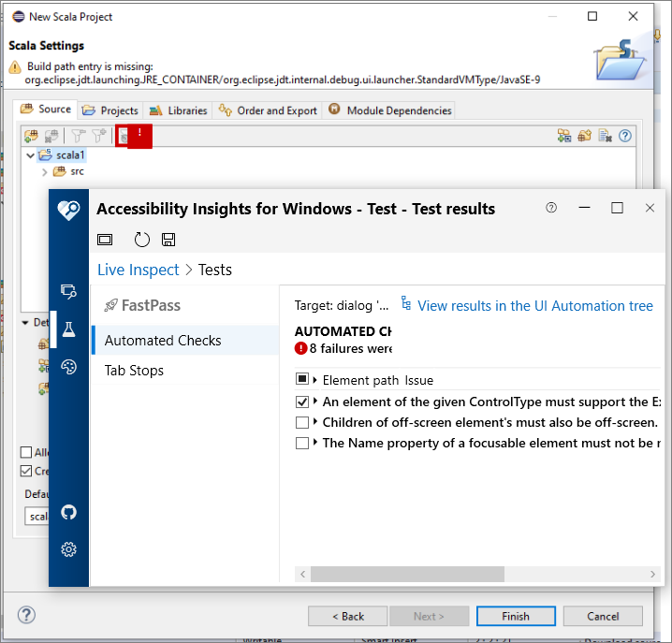Collapse the scala1 tree node
Viewport: 672px width, 643px height.
[30, 155]
